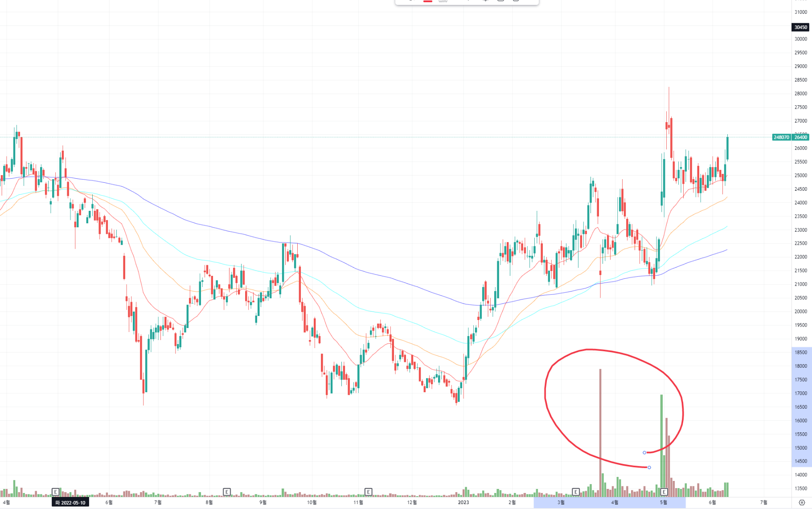Click the 12월 label on time axis

pos(412,502)
